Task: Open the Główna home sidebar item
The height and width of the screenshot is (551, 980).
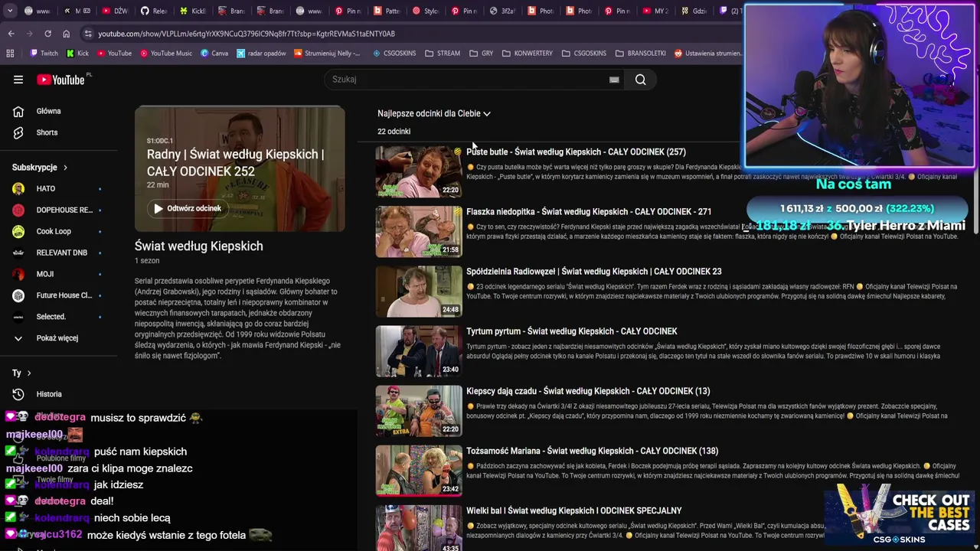Action: pos(49,111)
